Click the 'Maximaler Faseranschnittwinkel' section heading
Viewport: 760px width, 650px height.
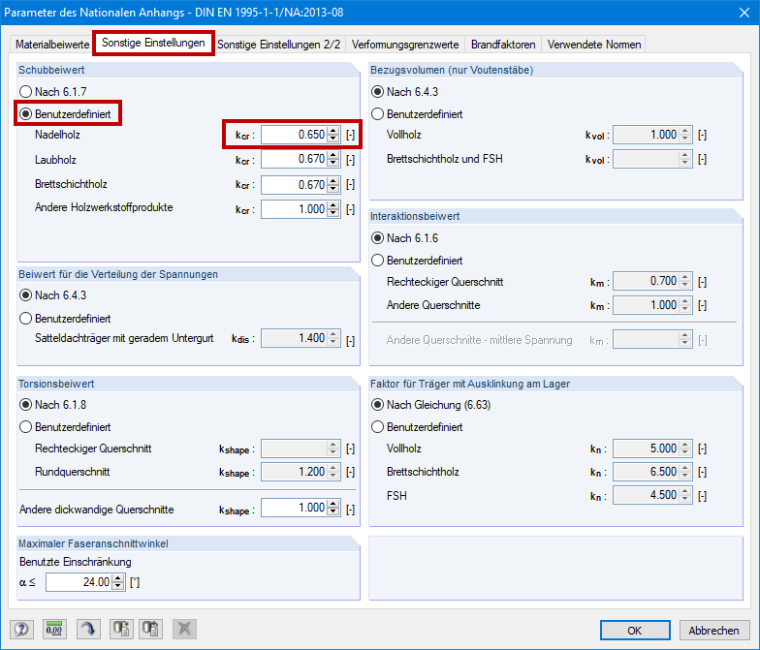pos(93,543)
